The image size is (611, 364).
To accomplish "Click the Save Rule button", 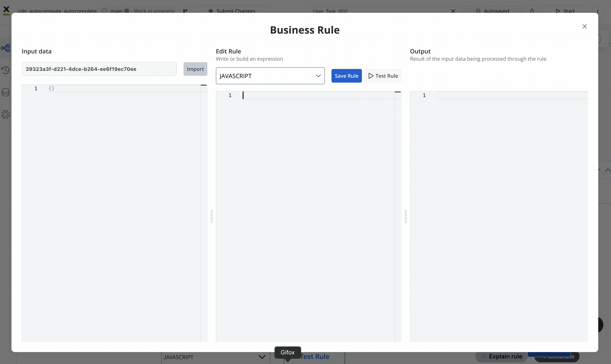I will click(x=346, y=76).
